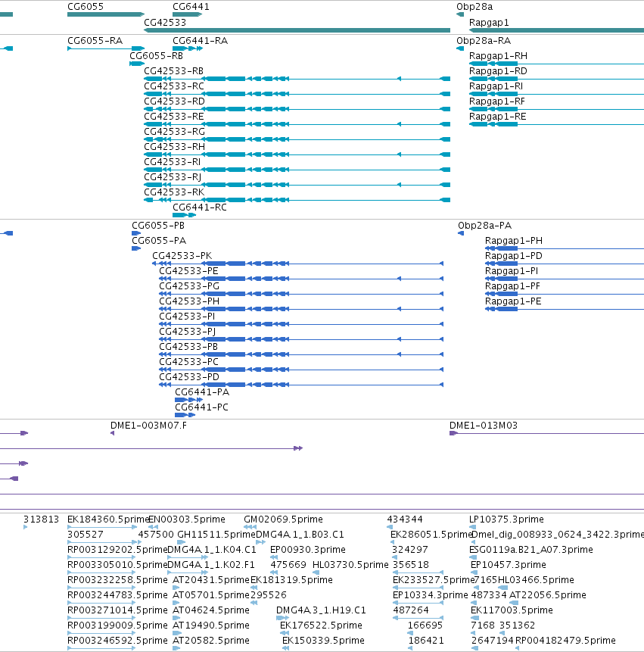
Task: Click the CG6055 gene label
Action: pos(86,7)
